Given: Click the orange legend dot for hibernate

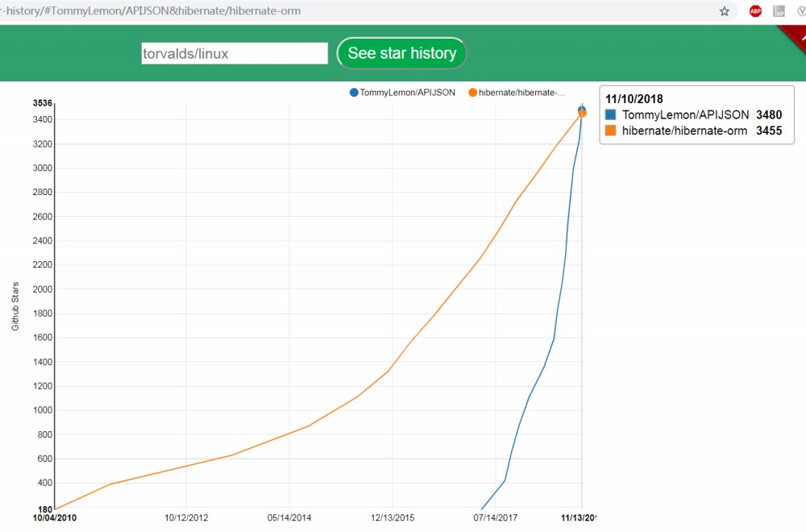Looking at the screenshot, I should coord(472,93).
